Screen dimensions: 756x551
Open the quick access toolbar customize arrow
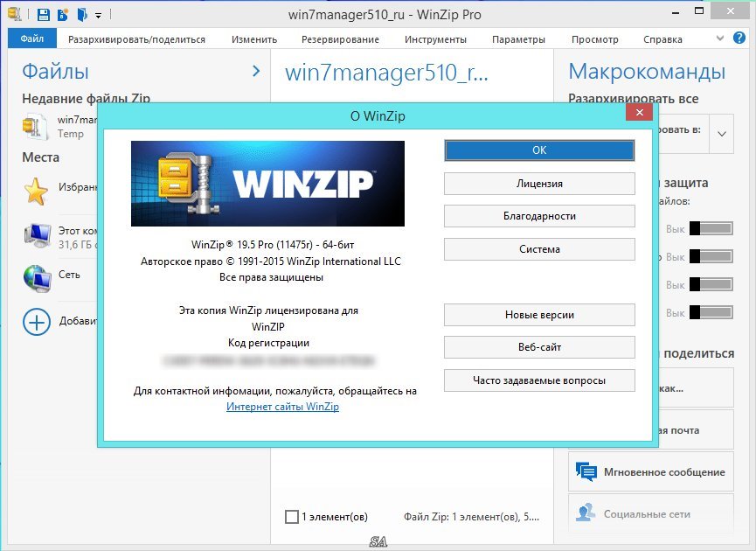[x=98, y=16]
